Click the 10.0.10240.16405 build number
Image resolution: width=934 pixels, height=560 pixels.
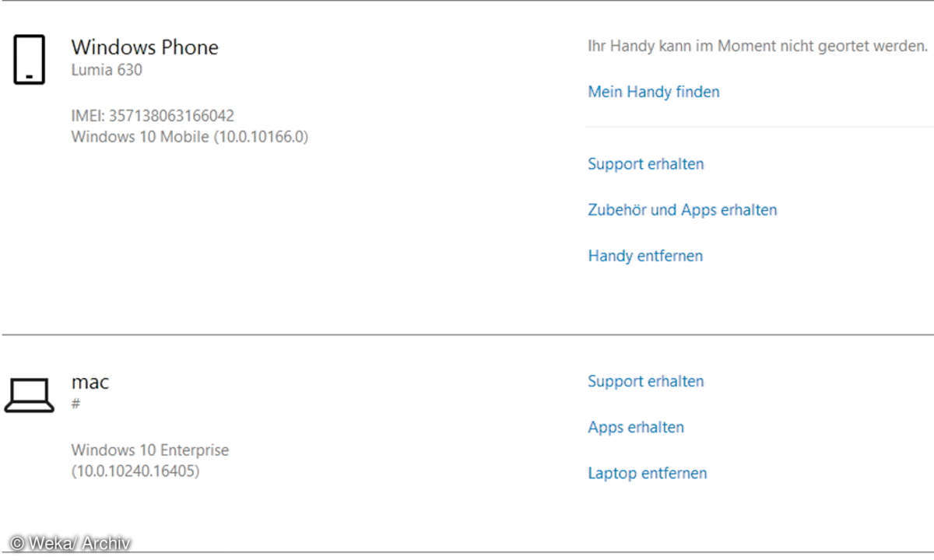(x=135, y=471)
